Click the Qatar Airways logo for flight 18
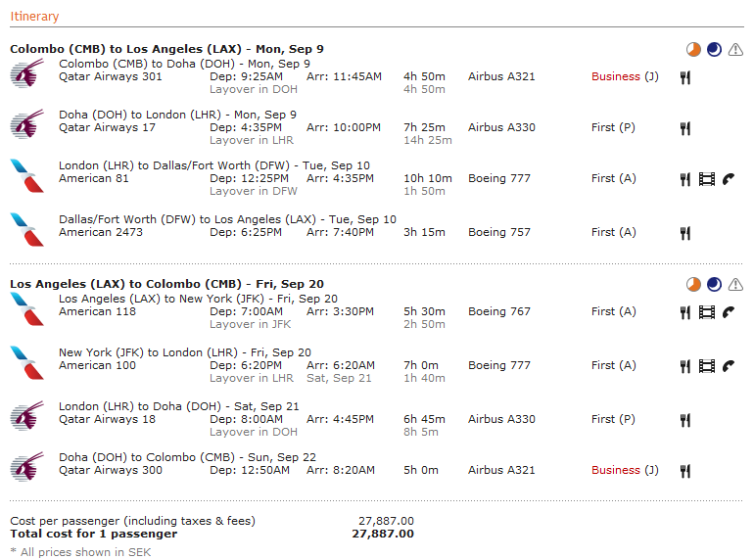This screenshot has height=560, width=754. pyautogui.click(x=26, y=417)
